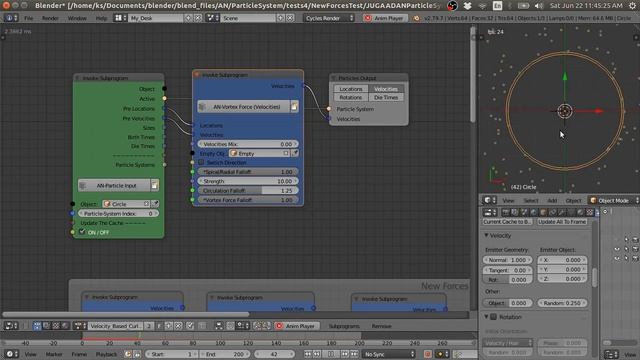Toggle the auto keyframe record button
Viewport: 640px width, 360px height.
coord(428,354)
